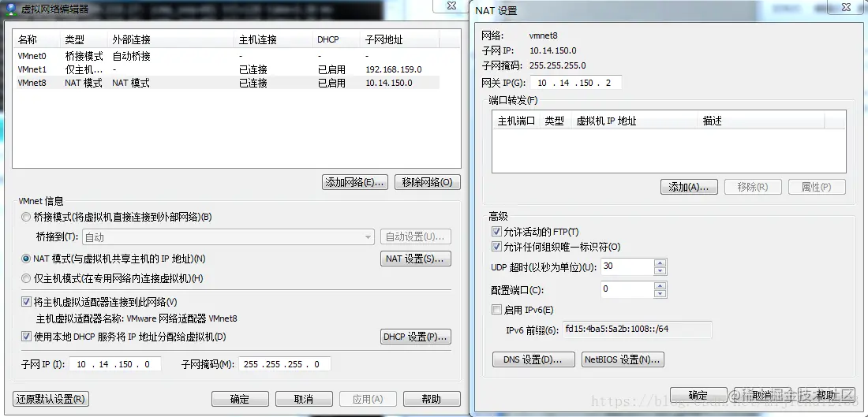Click 移除网络(O) button
Screen dimensions: 868x417
[428, 183]
